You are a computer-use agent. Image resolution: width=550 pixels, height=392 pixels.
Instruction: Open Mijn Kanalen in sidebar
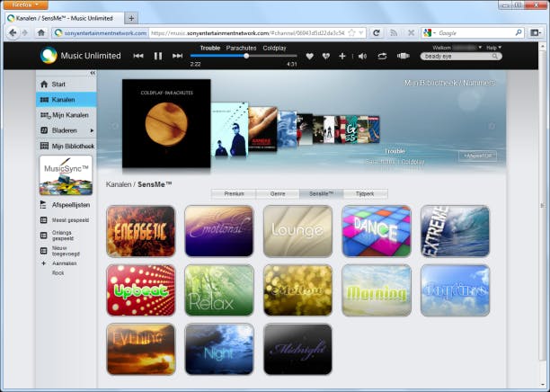[x=66, y=115]
